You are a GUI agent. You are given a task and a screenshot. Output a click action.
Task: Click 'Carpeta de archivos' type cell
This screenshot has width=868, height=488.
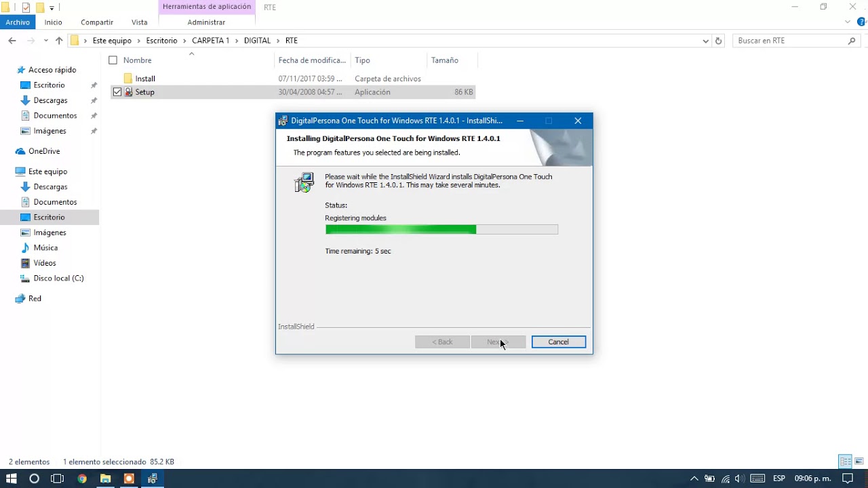tap(388, 79)
